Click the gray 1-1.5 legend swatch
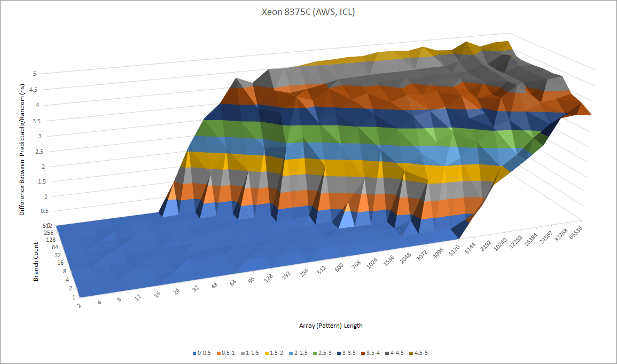Image resolution: width=617 pixels, height=364 pixels. point(243,353)
